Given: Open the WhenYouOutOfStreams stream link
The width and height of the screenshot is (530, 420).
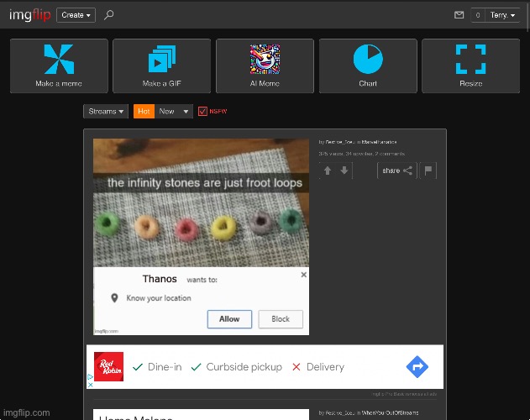Looking at the screenshot, I should [x=390, y=413].
